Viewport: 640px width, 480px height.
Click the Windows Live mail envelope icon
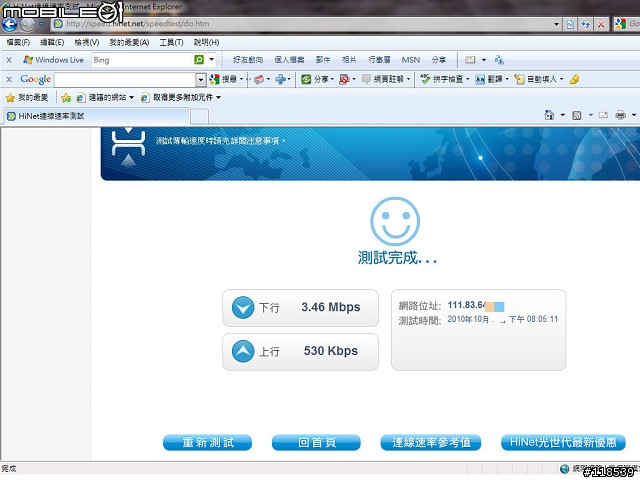(470, 60)
